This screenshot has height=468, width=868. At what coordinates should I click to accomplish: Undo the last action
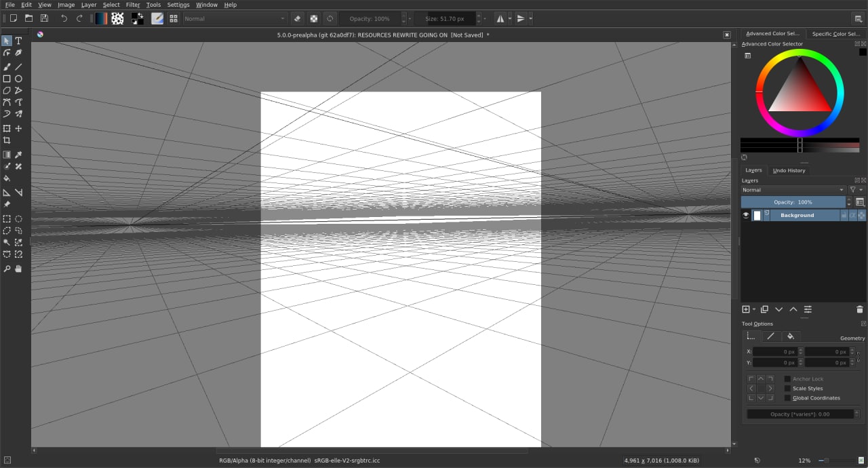pos(64,18)
